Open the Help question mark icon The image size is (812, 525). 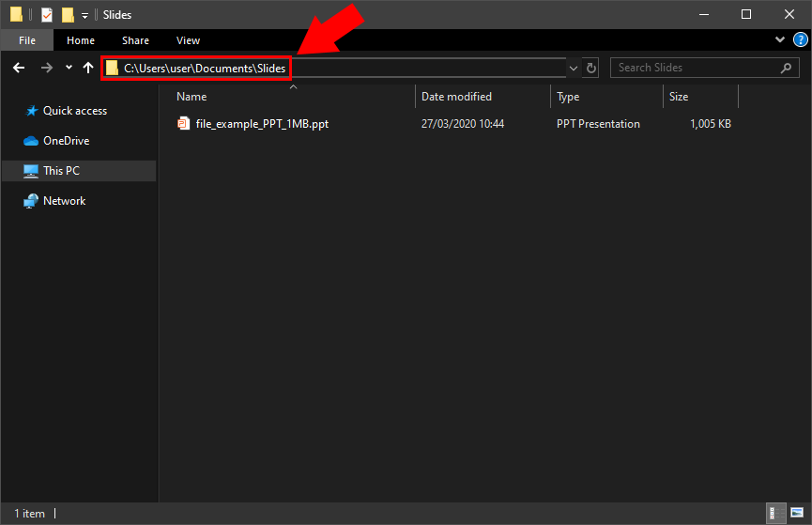tap(800, 39)
